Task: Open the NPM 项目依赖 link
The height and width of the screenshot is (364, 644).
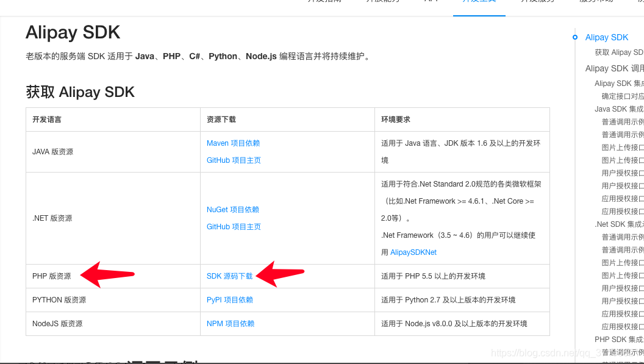Action: (x=231, y=324)
